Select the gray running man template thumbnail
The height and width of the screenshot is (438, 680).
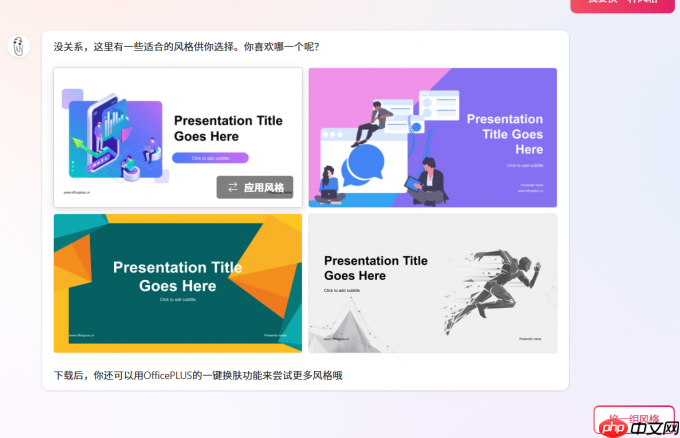pos(433,283)
